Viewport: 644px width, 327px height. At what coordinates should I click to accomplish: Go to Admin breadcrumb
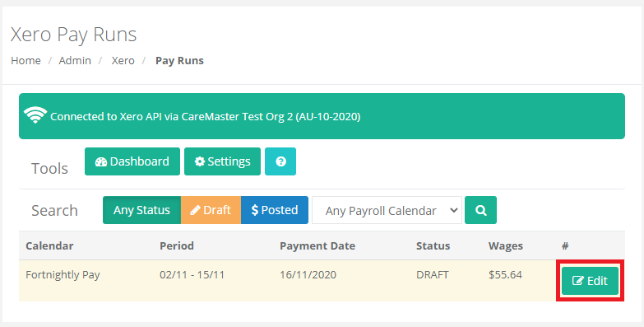(75, 60)
